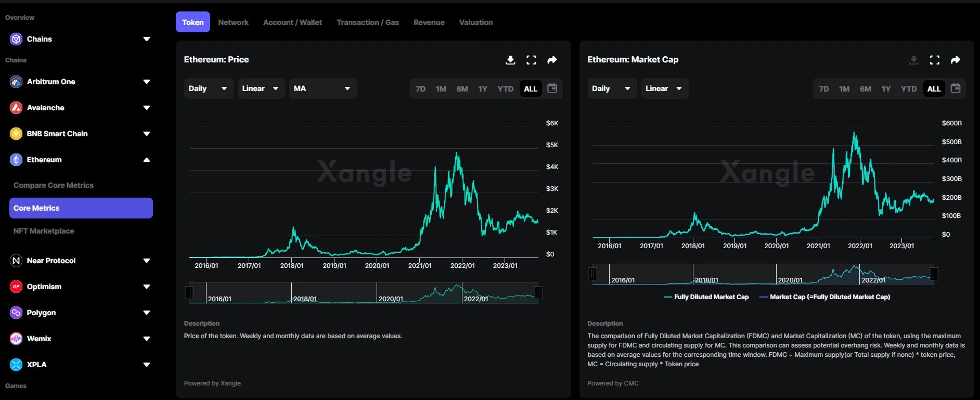Open Linear scale dropdown on Price chart
Image resolution: width=980 pixels, height=400 pixels.
[261, 88]
